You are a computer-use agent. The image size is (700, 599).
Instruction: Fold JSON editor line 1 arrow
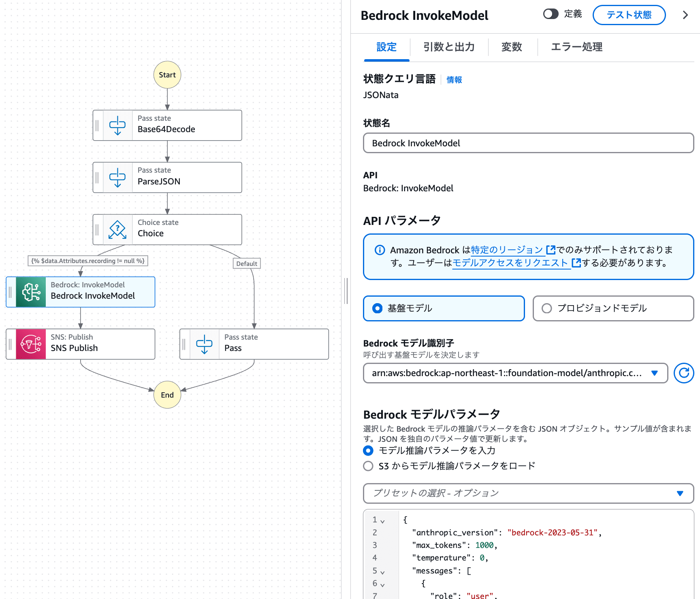tap(382, 521)
